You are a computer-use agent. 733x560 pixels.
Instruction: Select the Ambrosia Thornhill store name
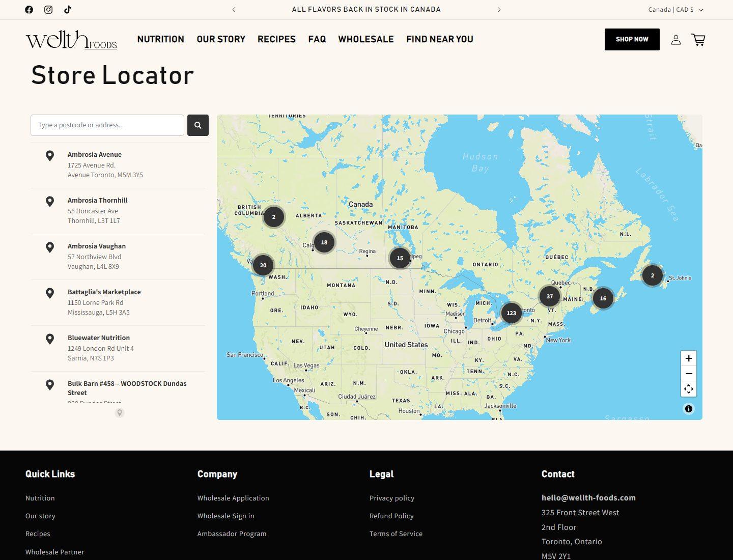(x=98, y=201)
